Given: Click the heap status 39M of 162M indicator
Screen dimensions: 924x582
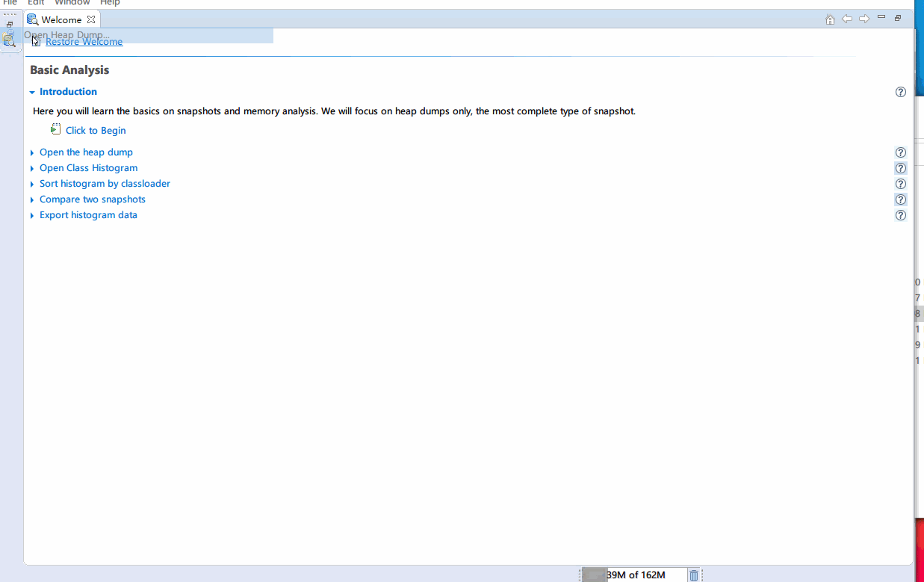Looking at the screenshot, I should (x=634, y=575).
